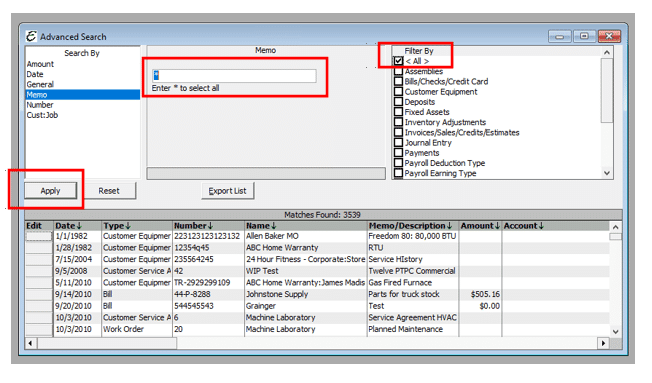Check Invoices/Sales/Credits/Estimates filter

click(398, 132)
